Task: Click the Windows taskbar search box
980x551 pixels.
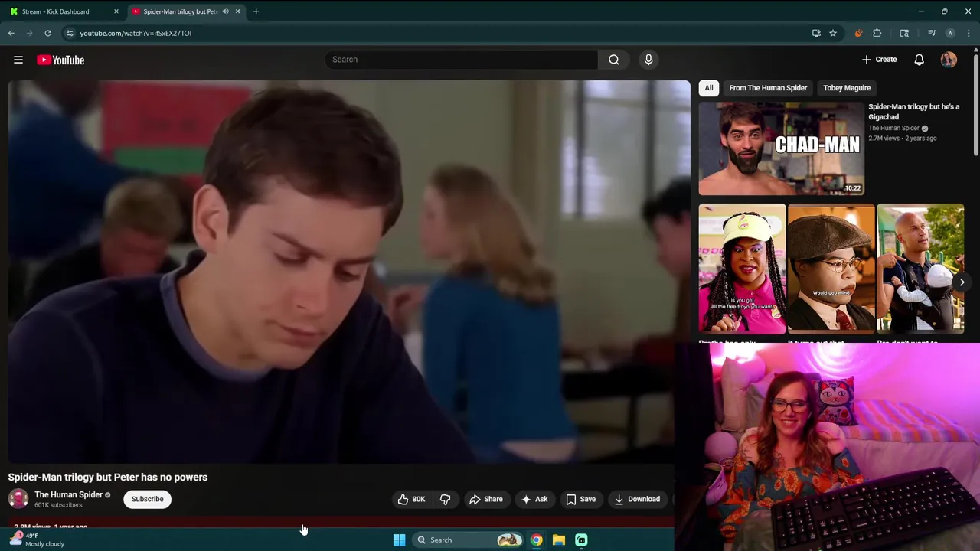Action: tap(468, 540)
